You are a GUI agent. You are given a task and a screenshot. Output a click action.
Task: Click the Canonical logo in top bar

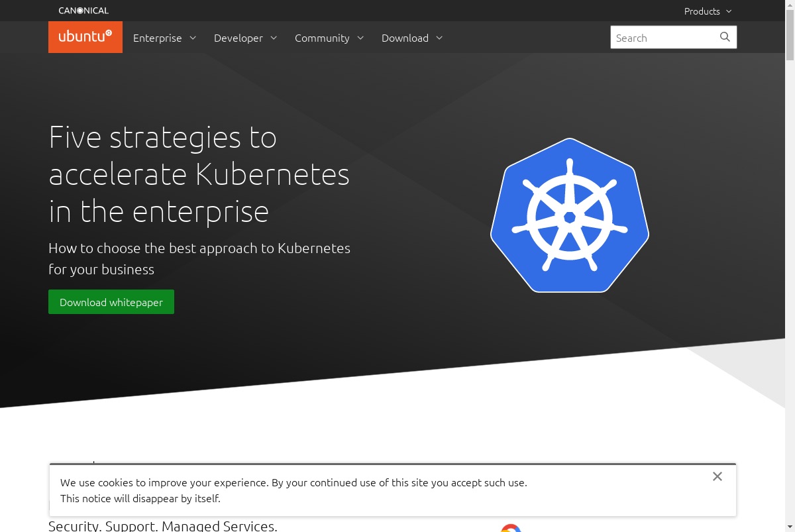[83, 11]
